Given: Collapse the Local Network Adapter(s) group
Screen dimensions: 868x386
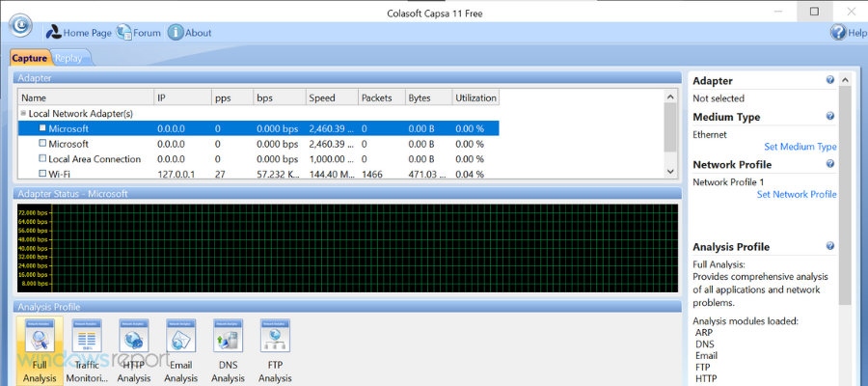Looking at the screenshot, I should [x=23, y=113].
